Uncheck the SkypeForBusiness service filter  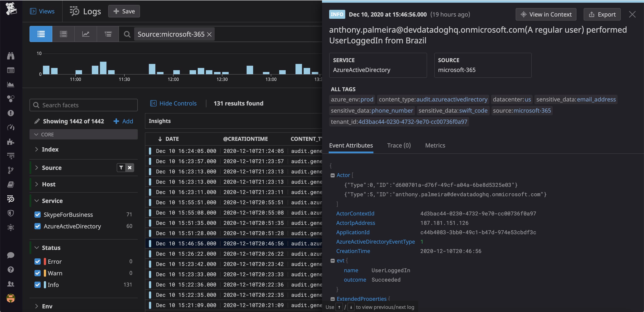pyautogui.click(x=38, y=215)
